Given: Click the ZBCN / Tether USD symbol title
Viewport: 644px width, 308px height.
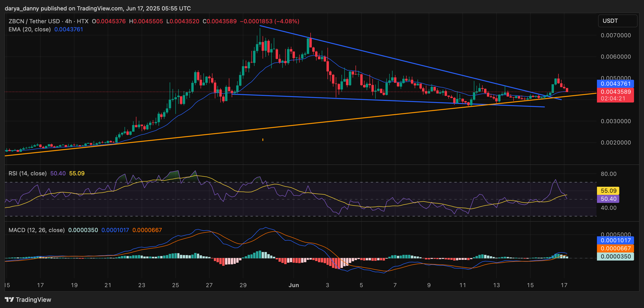Looking at the screenshot, I should coord(34,21).
